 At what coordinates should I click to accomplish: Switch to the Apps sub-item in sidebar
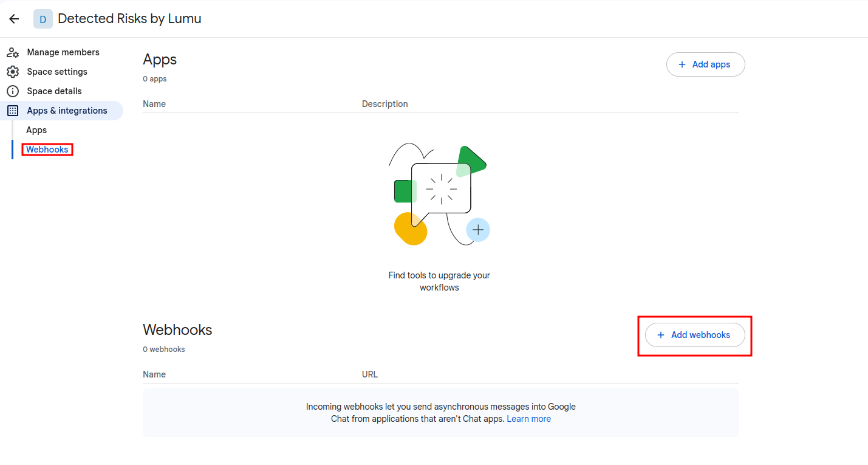click(x=36, y=130)
